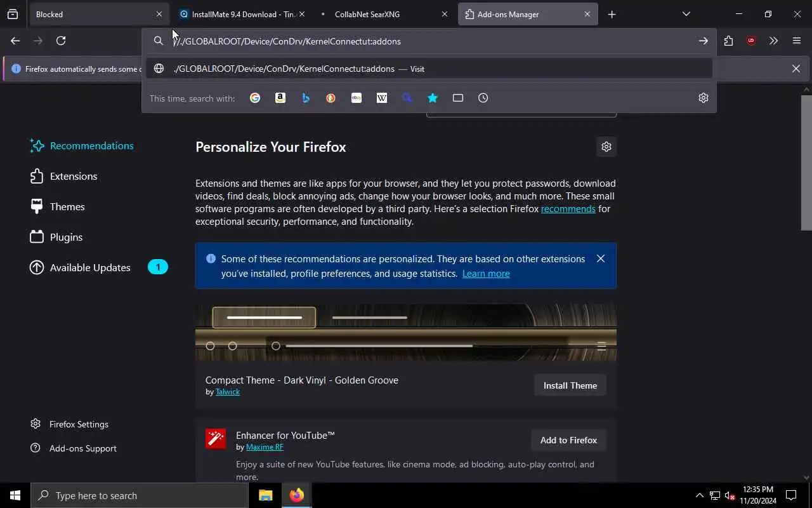The image size is (812, 508).
Task: Click the go arrow in the address bar
Action: coord(704,41)
